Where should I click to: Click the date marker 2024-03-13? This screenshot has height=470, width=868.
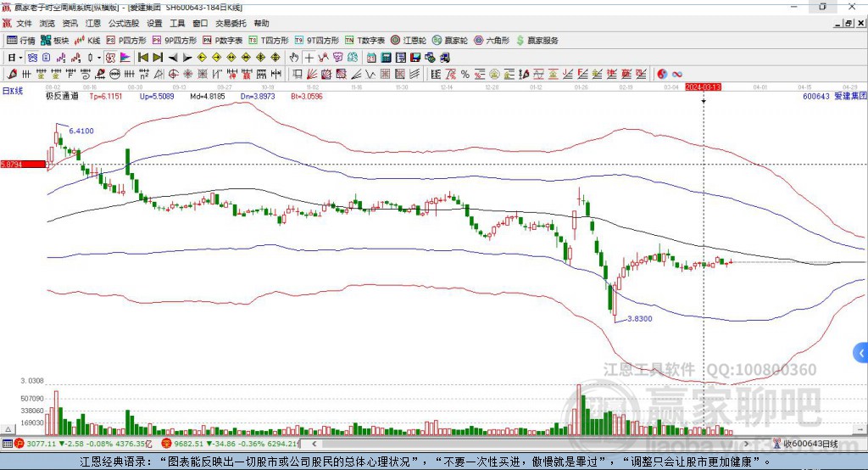[x=703, y=87]
